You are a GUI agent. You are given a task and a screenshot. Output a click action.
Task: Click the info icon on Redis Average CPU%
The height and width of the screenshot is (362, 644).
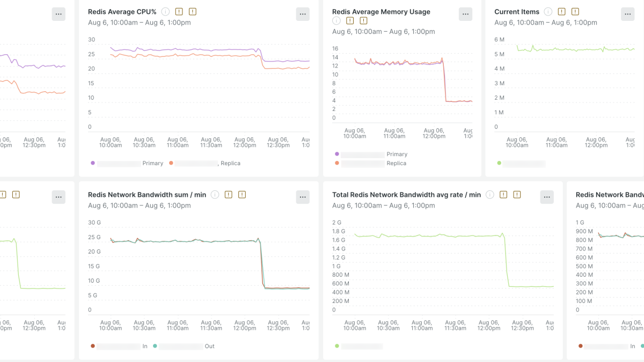point(165,11)
